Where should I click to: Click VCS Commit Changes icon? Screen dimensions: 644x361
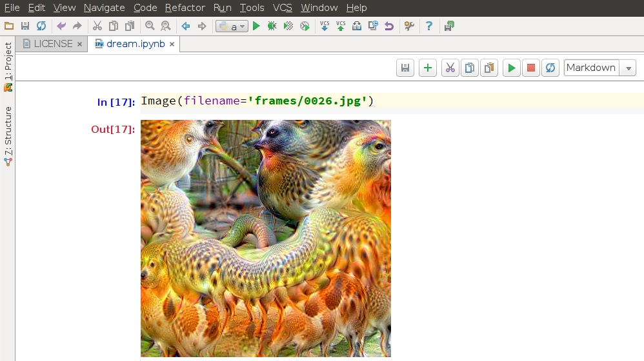341,26
